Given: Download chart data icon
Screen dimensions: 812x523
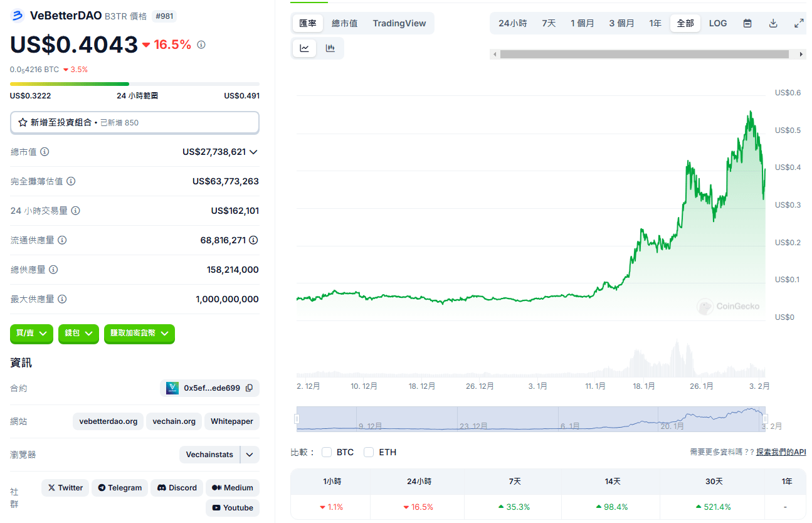Looking at the screenshot, I should tap(773, 23).
